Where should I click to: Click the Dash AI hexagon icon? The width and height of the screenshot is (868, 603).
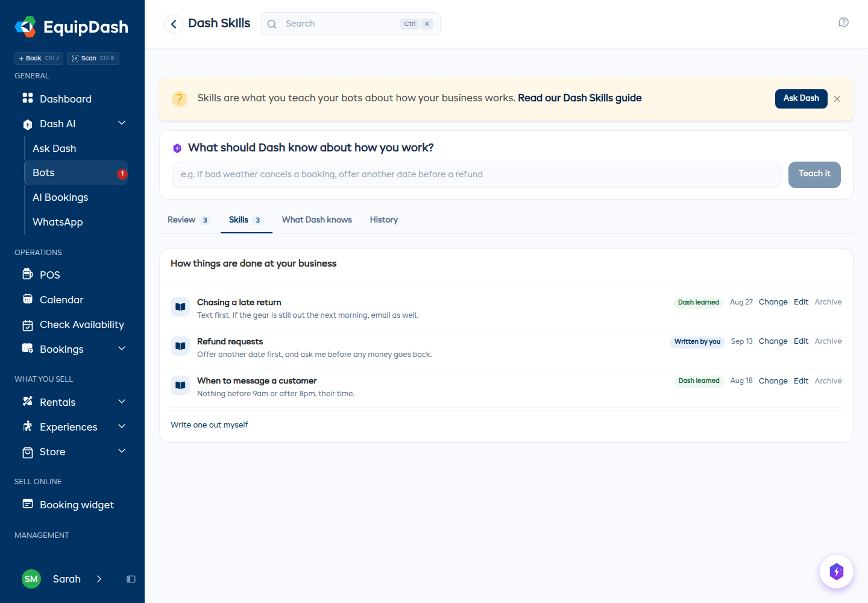tap(28, 124)
